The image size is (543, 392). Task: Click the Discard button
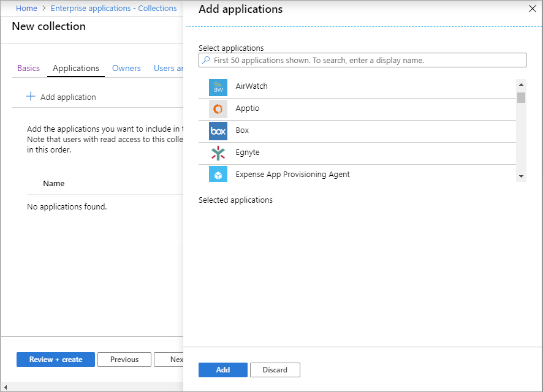pos(275,370)
